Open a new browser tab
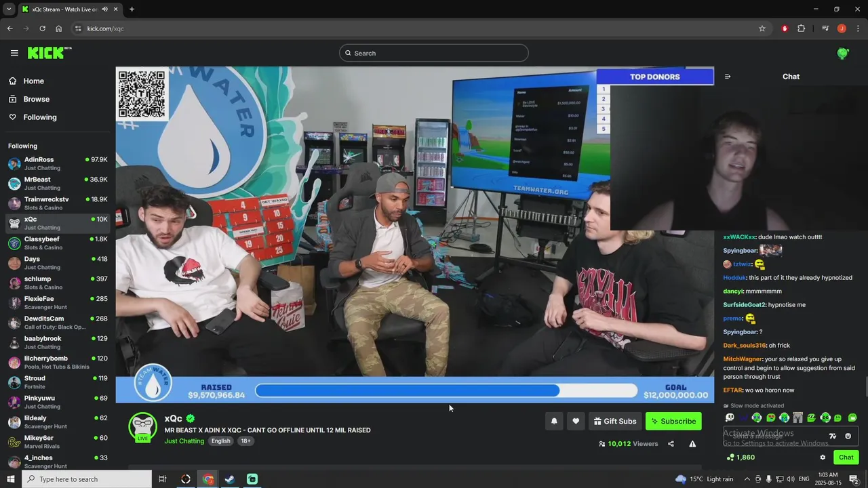 (132, 9)
